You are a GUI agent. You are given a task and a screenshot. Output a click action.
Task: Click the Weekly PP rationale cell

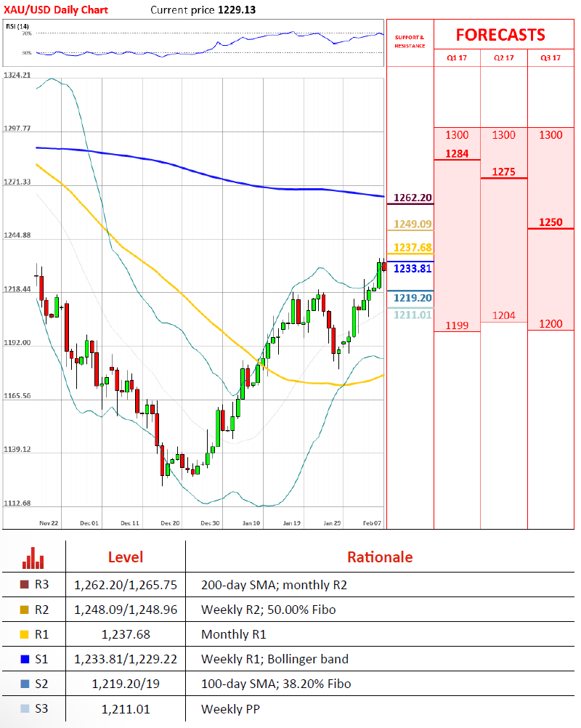point(230,709)
